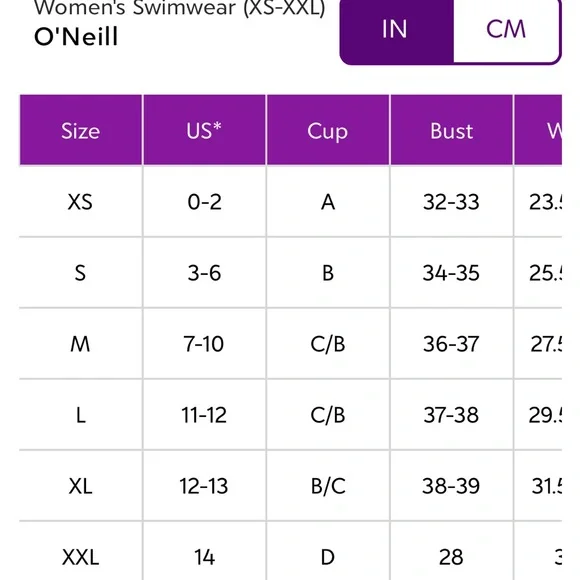
Task: Click the Cup column header
Action: tap(328, 130)
